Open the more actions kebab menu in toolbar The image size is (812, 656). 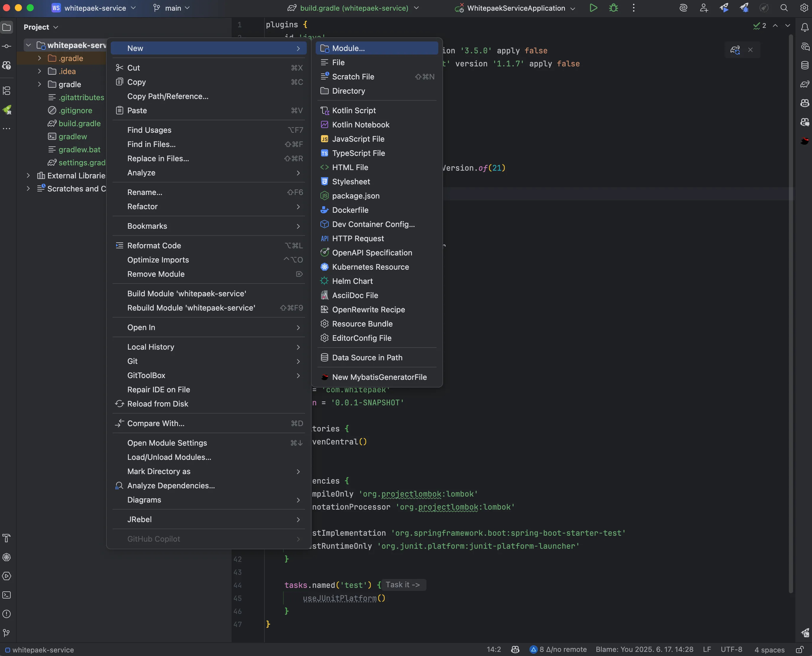pos(634,8)
